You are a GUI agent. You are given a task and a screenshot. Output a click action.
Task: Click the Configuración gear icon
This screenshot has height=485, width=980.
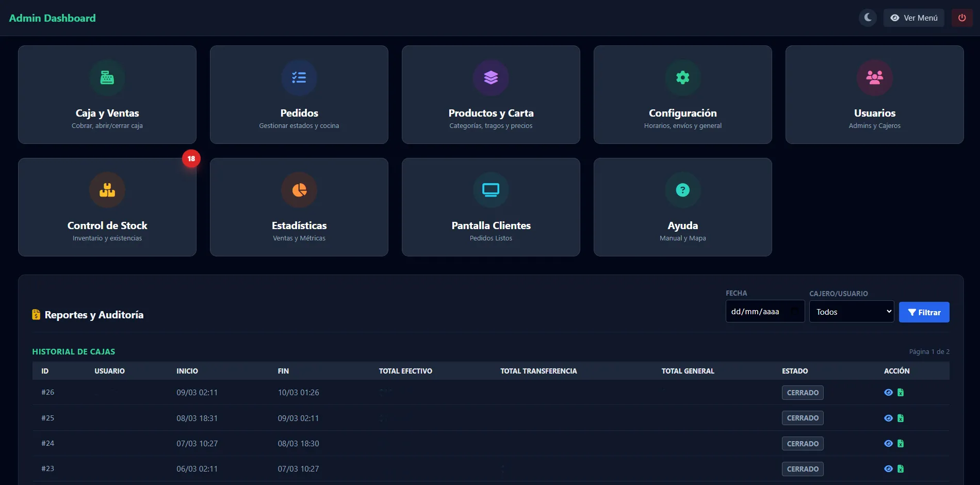click(682, 78)
